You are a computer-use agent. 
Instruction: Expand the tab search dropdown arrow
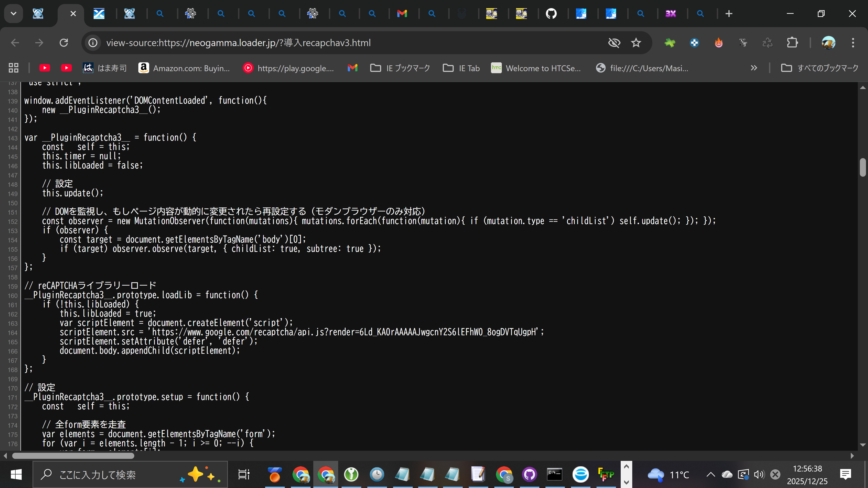(x=14, y=14)
